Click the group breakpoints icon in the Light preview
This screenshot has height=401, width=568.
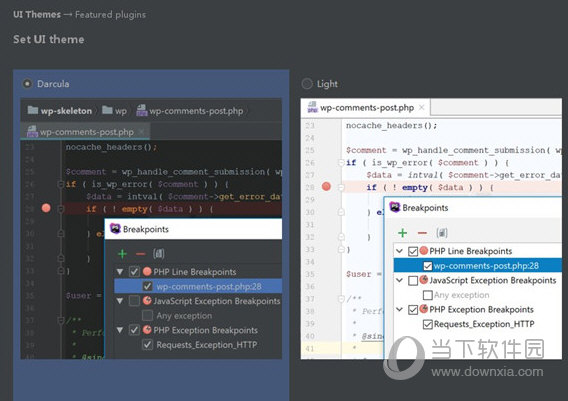click(442, 233)
